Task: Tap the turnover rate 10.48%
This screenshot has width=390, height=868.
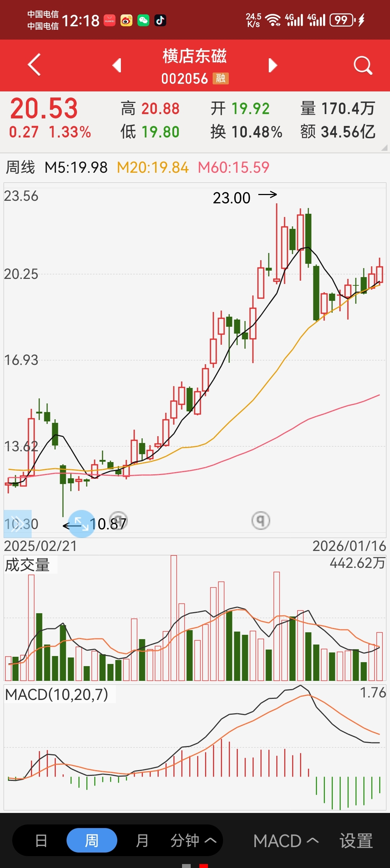Action: (x=257, y=132)
